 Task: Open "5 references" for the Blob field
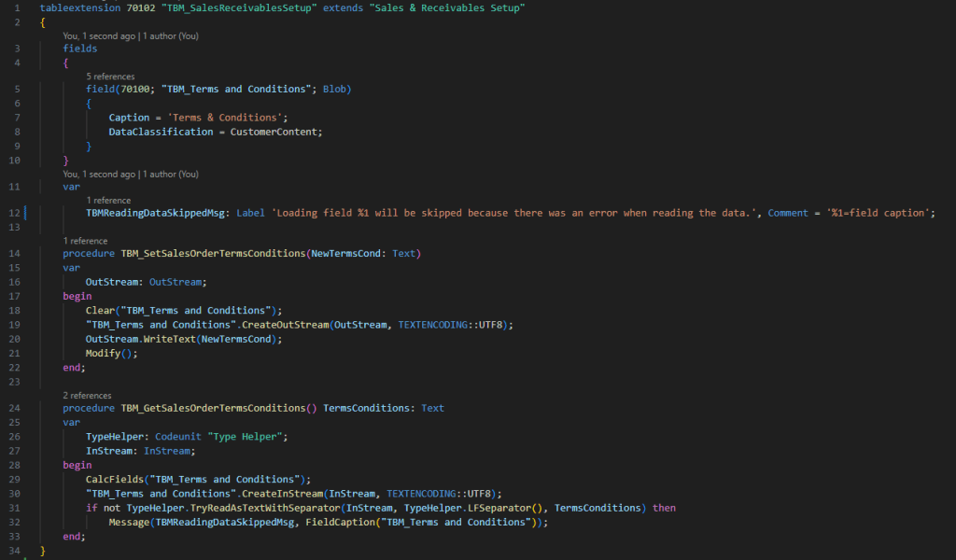click(x=109, y=76)
